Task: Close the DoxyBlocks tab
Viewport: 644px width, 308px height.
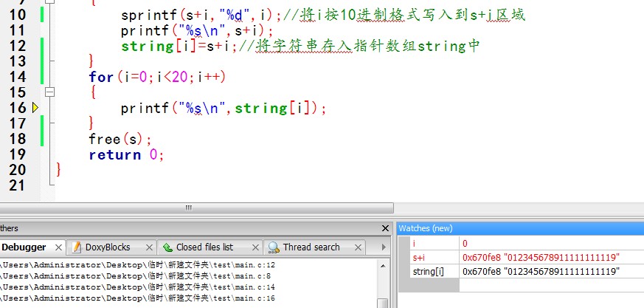Action: pyautogui.click(x=150, y=247)
